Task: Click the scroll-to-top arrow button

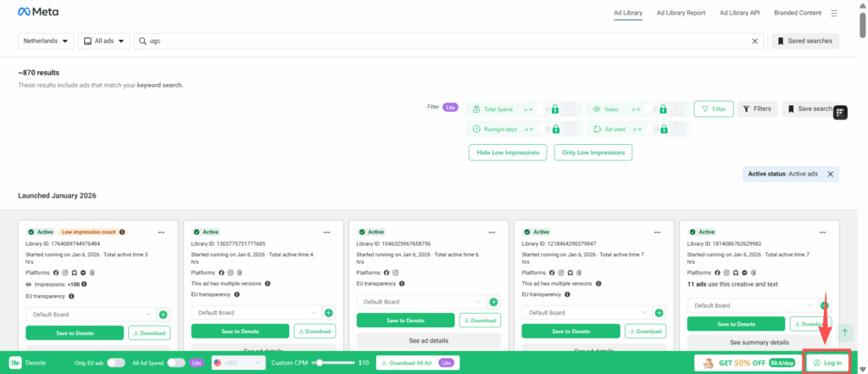Action: pos(846,333)
